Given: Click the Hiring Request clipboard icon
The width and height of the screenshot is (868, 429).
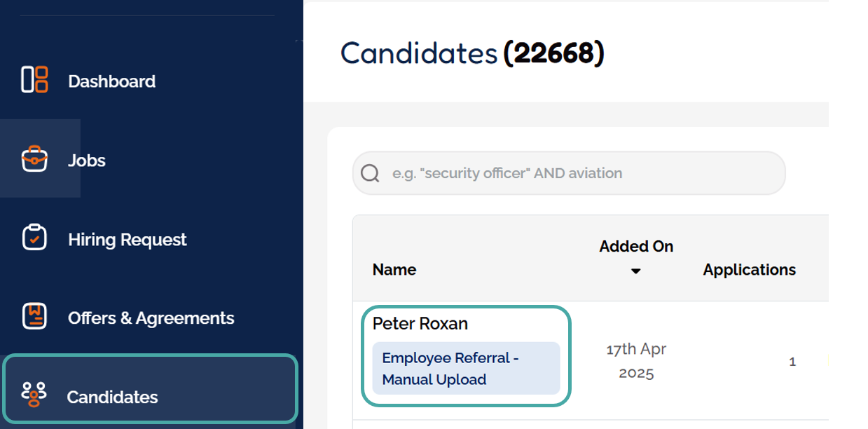Looking at the screenshot, I should point(34,238).
